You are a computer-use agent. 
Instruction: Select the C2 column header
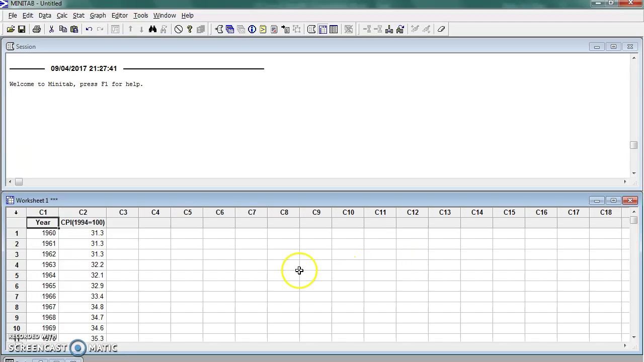(x=83, y=212)
